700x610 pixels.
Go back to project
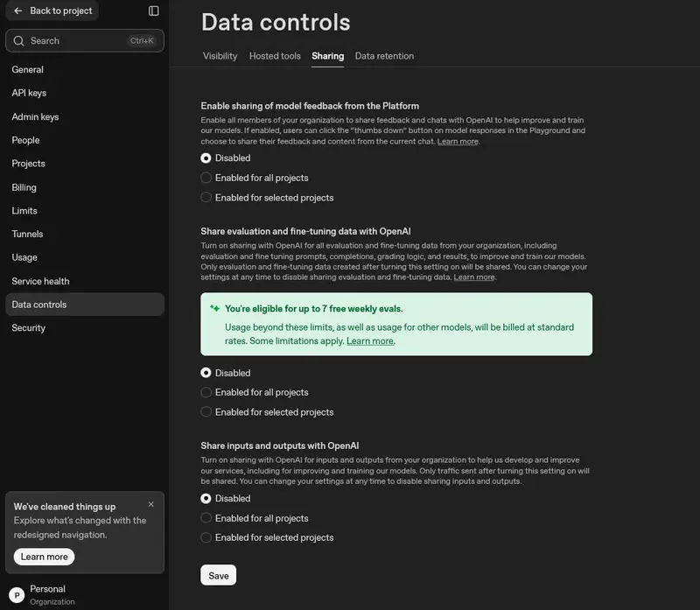pos(52,11)
